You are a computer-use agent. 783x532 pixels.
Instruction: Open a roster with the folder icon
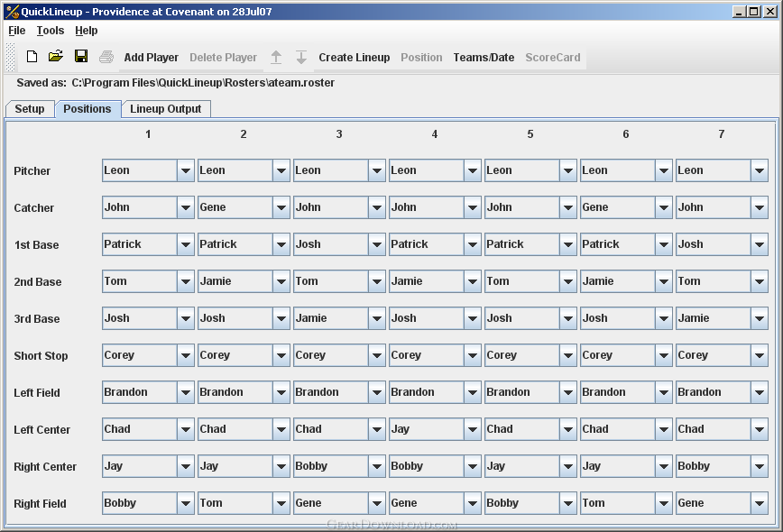click(56, 57)
